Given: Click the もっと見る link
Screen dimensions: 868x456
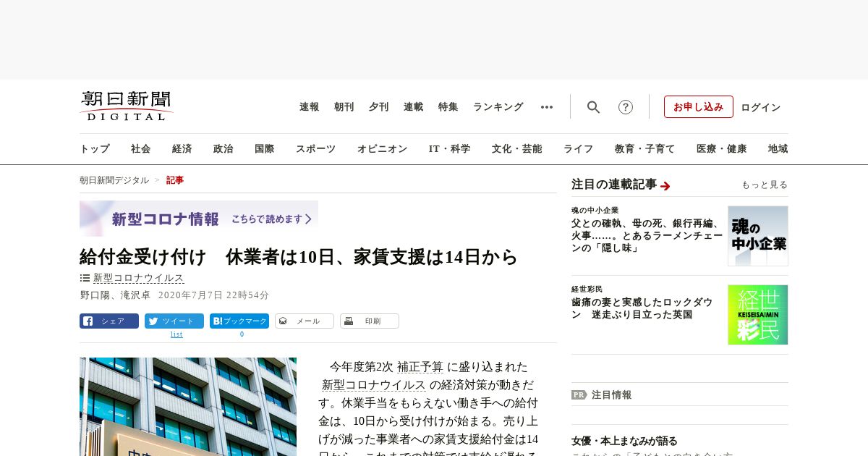Looking at the screenshot, I should 765,185.
